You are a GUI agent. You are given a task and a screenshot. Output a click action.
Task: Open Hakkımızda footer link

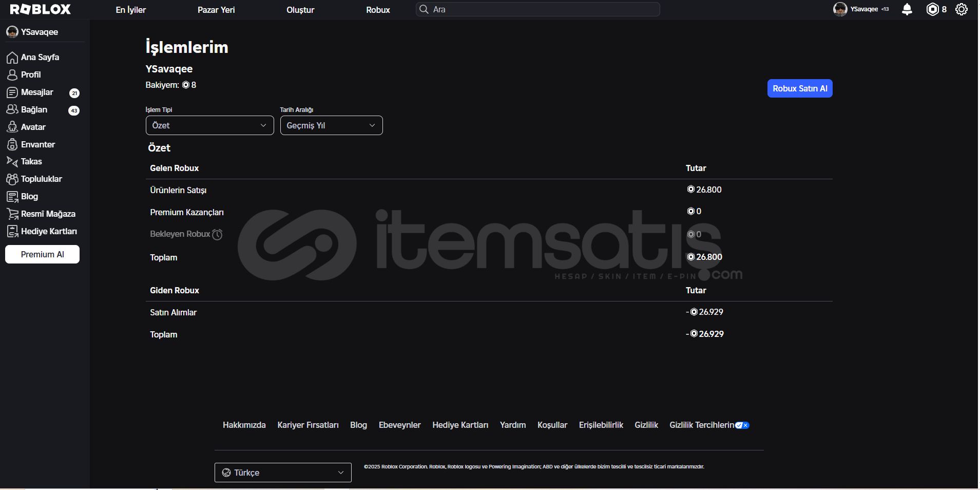tap(244, 425)
